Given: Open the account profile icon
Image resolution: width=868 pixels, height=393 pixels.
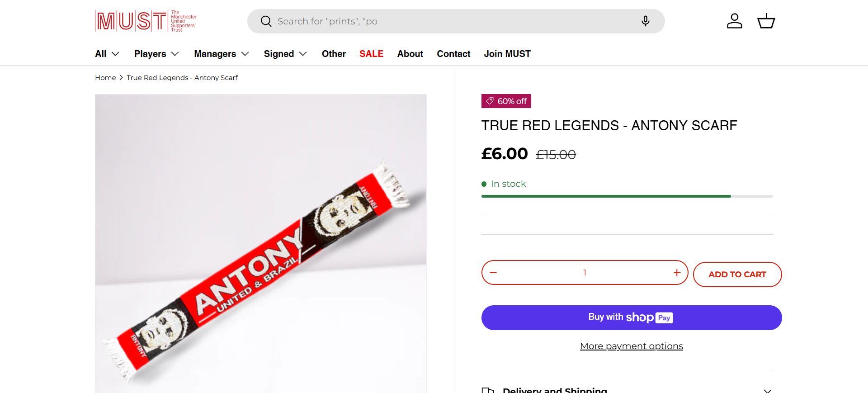Looking at the screenshot, I should click(734, 21).
